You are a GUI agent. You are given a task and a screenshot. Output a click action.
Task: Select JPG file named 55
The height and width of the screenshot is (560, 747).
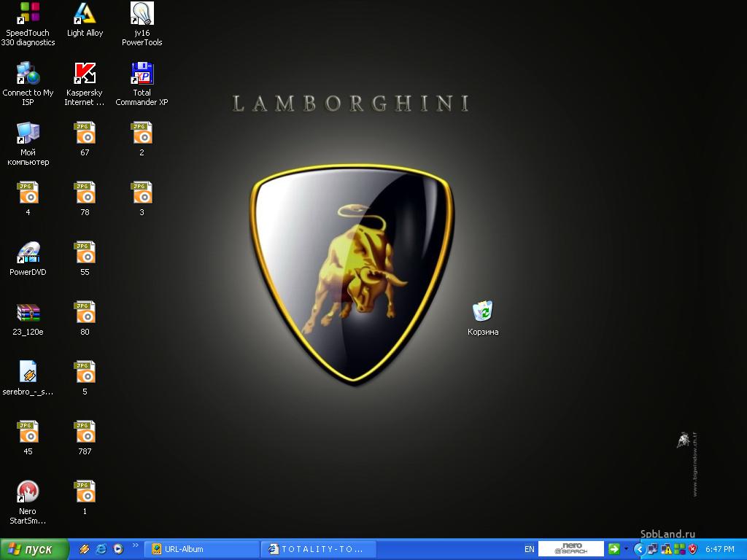tap(85, 259)
